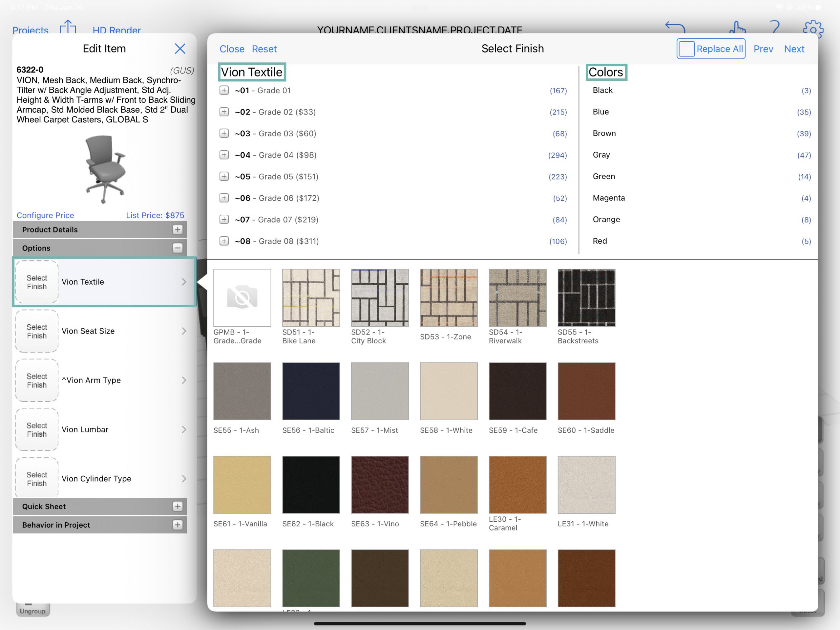Tap Reset in Select Finish header
This screenshot has width=840, height=630.
point(264,49)
